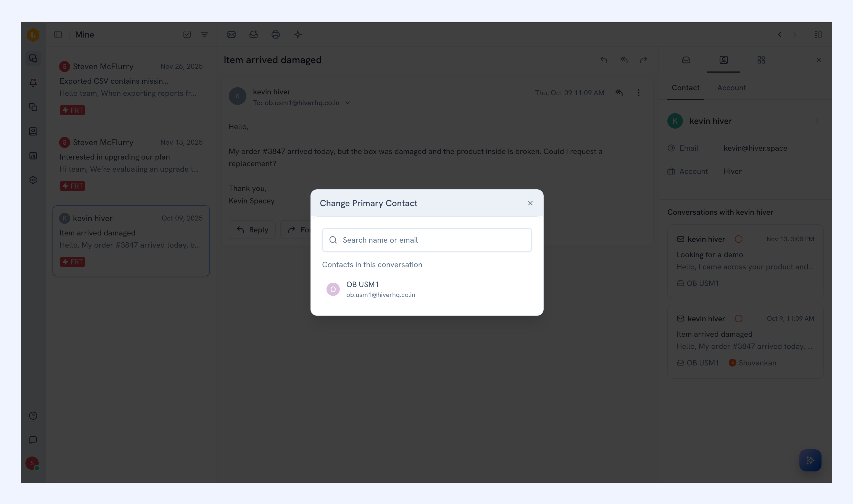Screen dimensions: 853x504
Task: Open settings gear in left sidebar
Action: coord(33,180)
